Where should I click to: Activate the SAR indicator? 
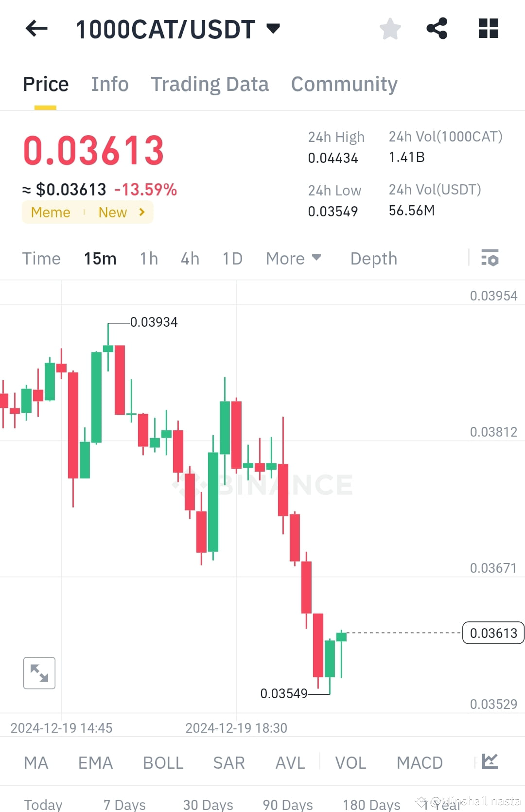tap(228, 762)
